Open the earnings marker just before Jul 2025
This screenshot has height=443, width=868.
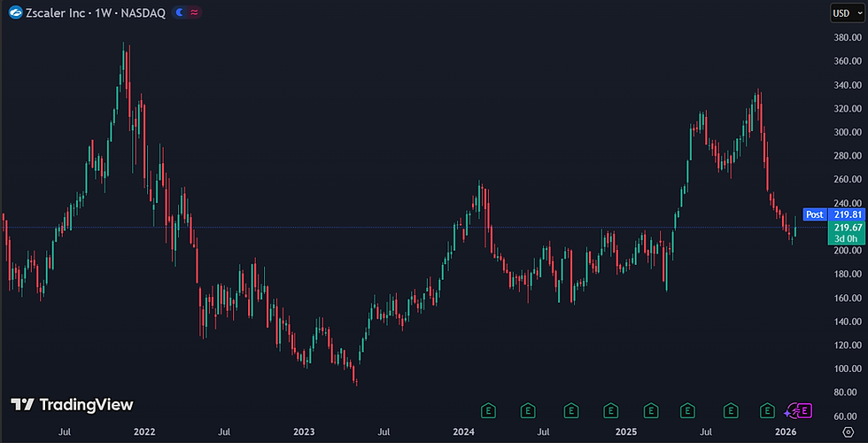click(x=687, y=410)
